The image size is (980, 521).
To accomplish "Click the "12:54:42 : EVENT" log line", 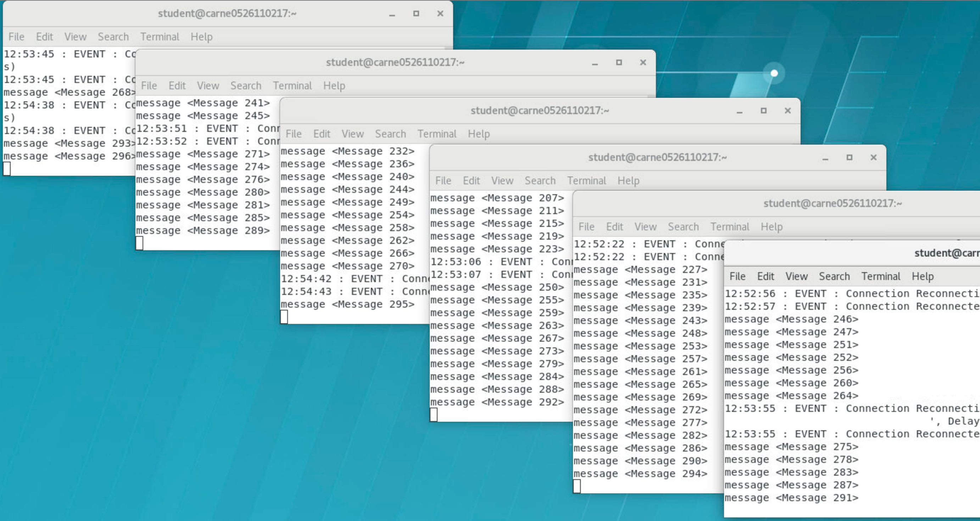I will [x=355, y=279].
